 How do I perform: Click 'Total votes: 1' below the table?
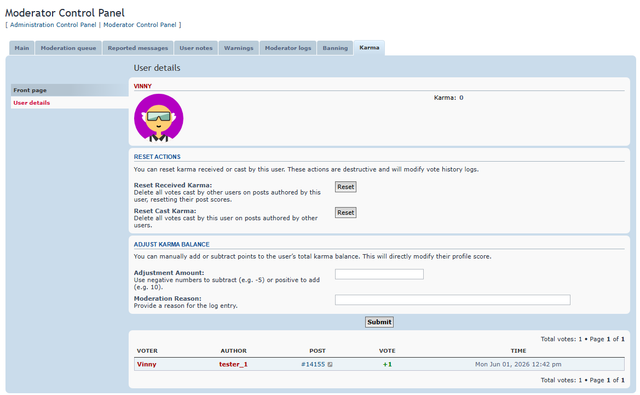(x=561, y=380)
